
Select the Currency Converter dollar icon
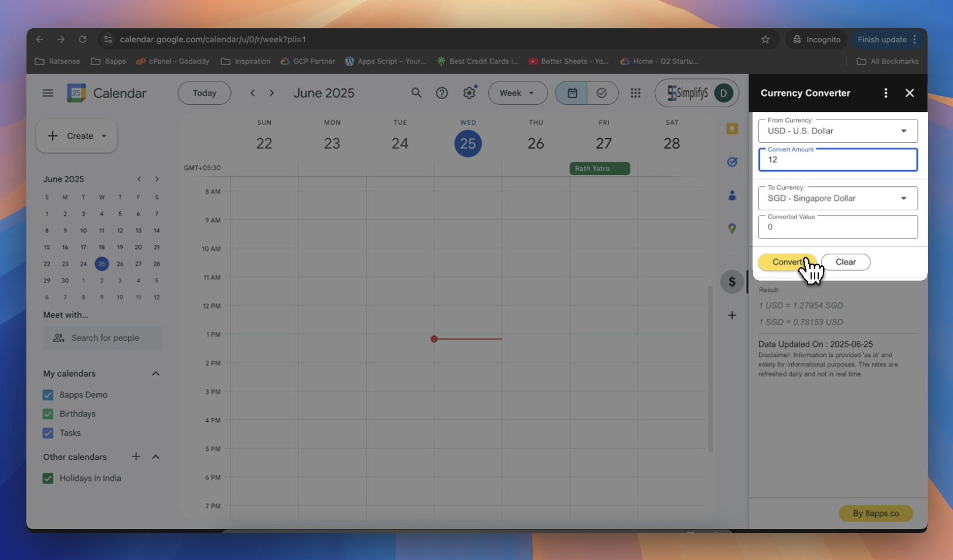(732, 281)
